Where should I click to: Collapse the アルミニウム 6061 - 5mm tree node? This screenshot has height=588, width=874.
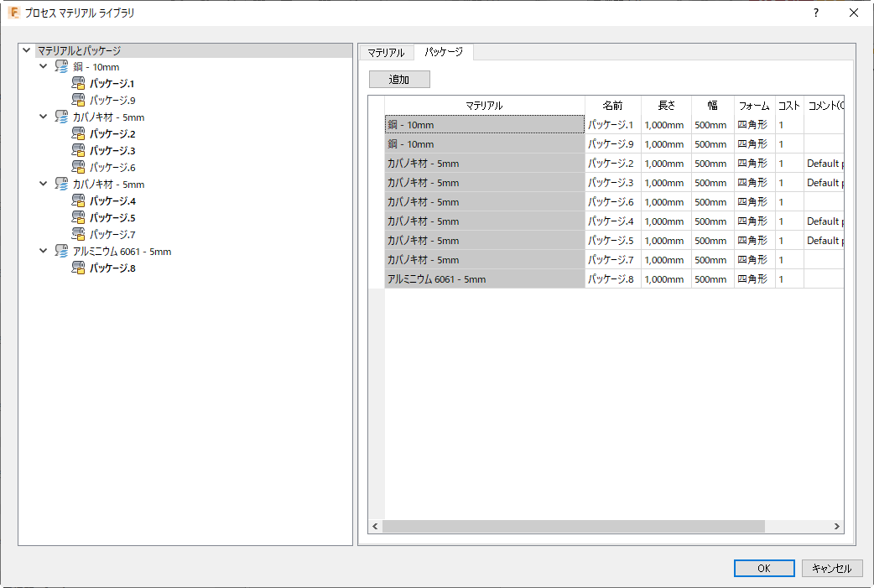click(43, 251)
